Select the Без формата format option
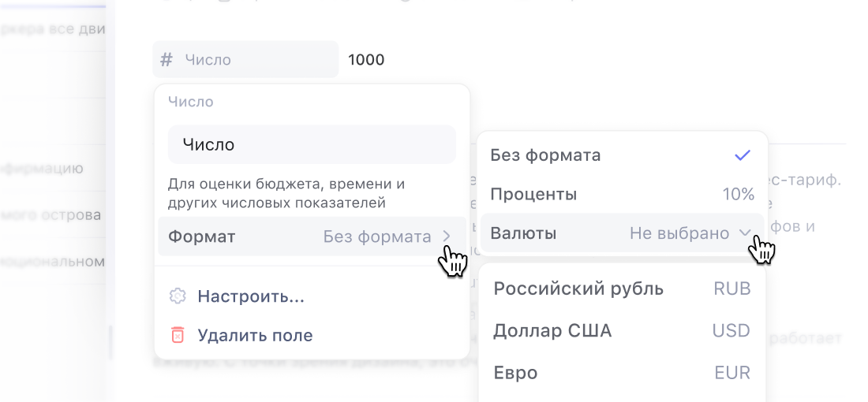Viewport: 868px width, 402px height. (545, 155)
